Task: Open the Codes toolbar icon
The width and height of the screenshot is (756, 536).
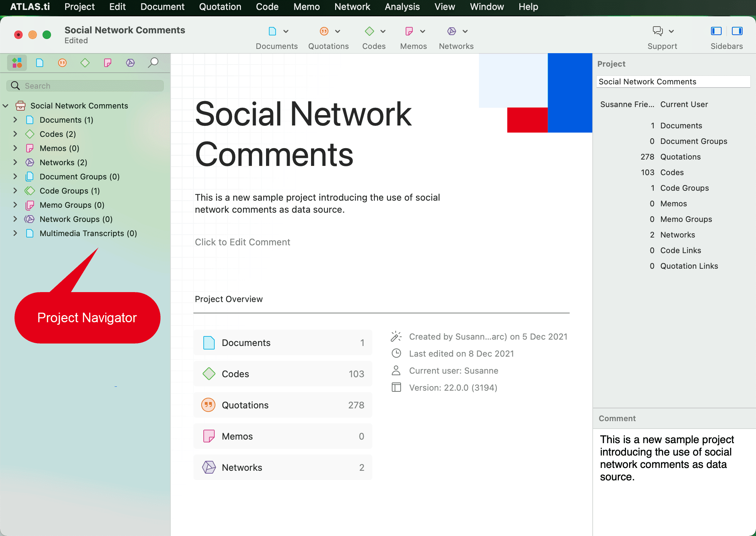Action: [369, 31]
